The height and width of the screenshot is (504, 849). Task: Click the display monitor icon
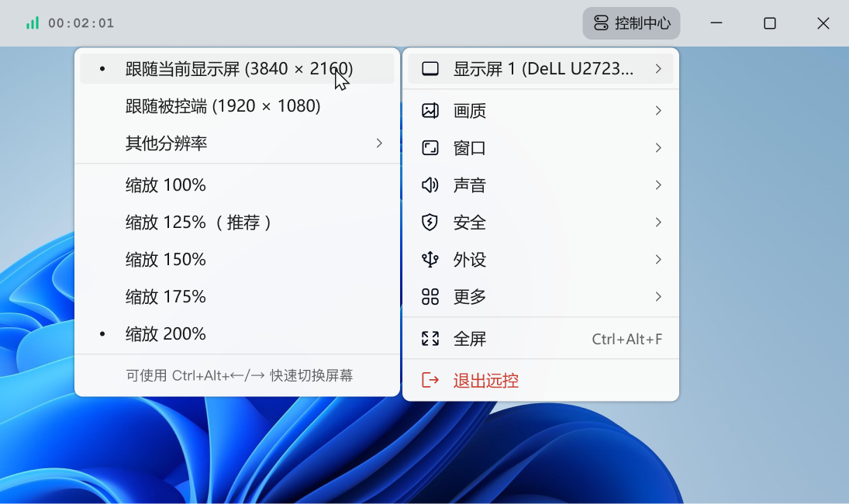coord(430,69)
